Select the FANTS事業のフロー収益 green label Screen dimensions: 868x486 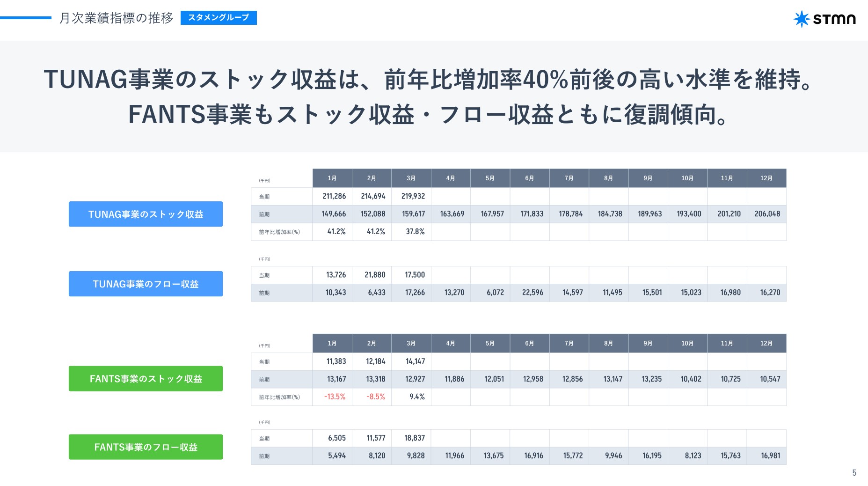click(146, 447)
